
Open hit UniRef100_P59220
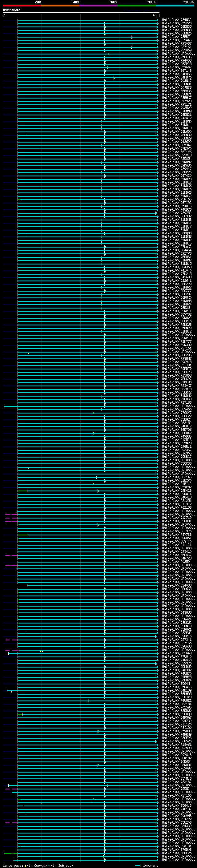point(177,23)
